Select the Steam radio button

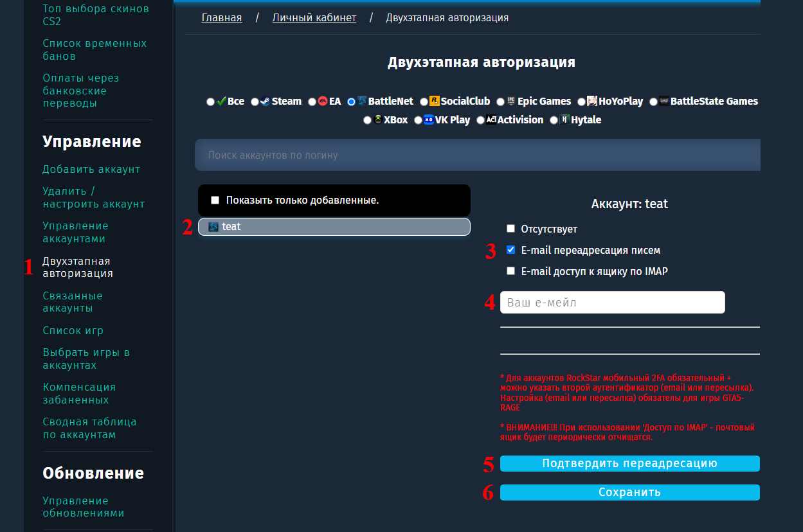tap(255, 102)
